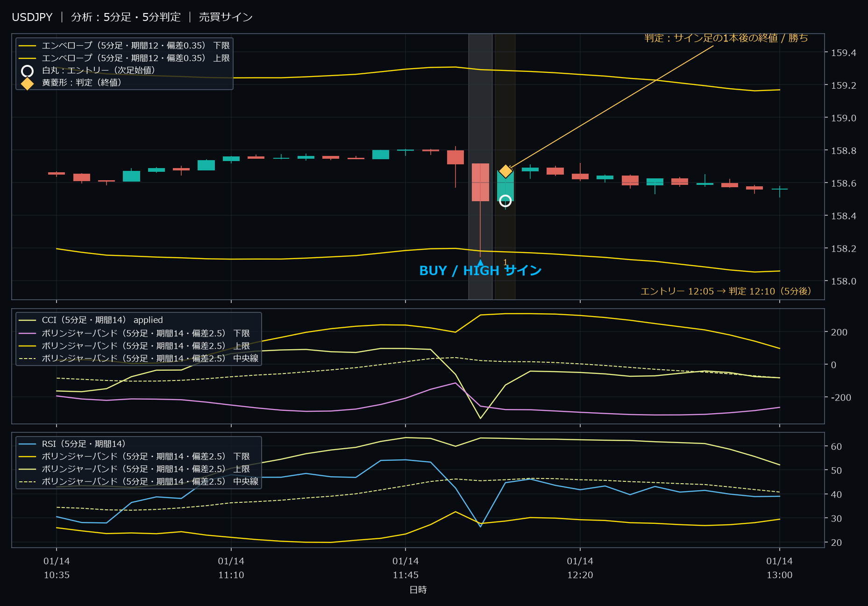868x606 pixels.
Task: Click the '01/14 12:20' time axis label
Action: [x=580, y=568]
